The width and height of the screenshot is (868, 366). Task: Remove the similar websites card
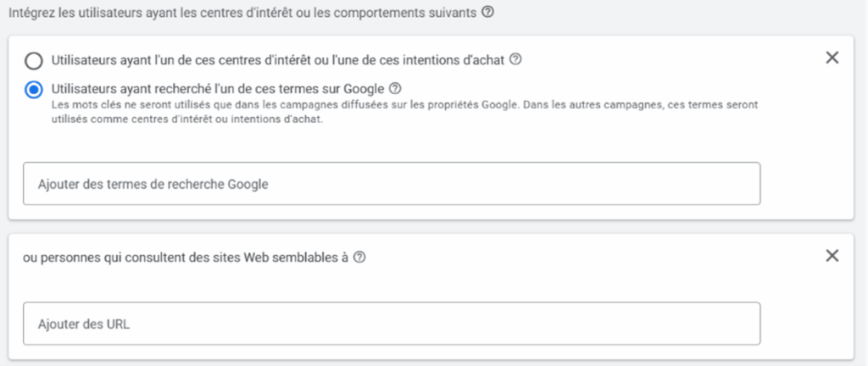point(832,256)
